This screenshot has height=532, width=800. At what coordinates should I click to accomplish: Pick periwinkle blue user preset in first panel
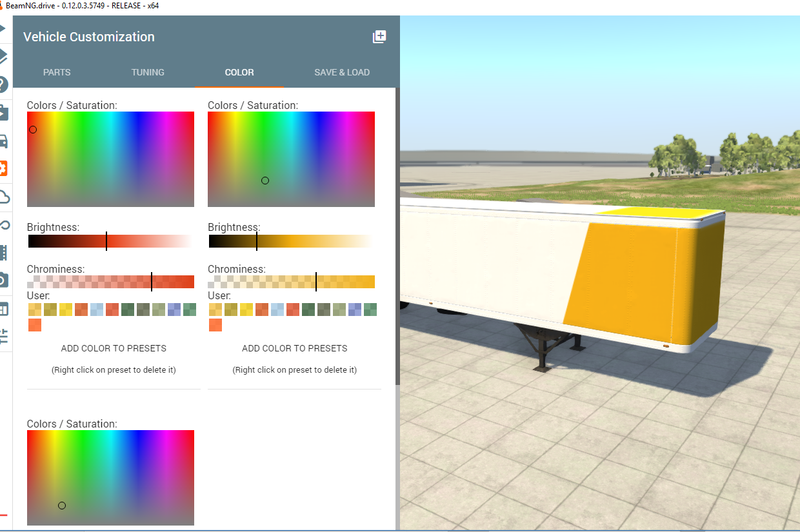(174, 310)
